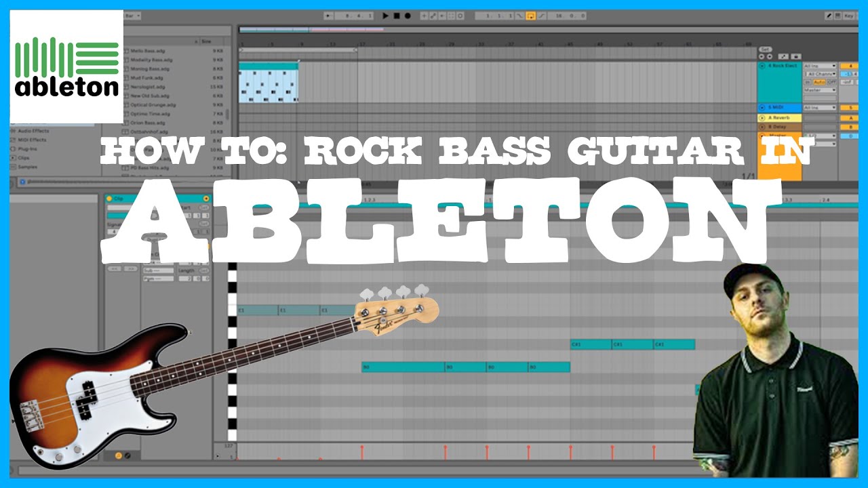Image resolution: width=868 pixels, height=488 pixels.
Task: Select the B Delay return track
Action: (x=780, y=127)
